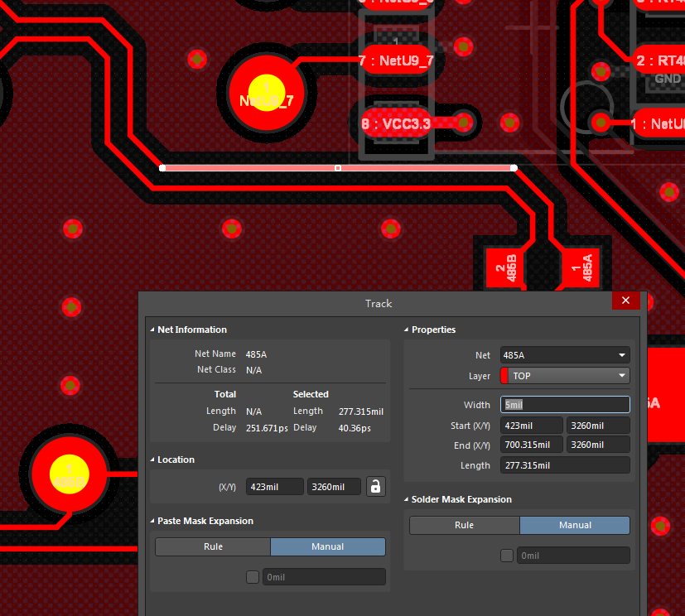This screenshot has width=685, height=616.
Task: Select the round 485B pad with yellow hole
Action: pos(70,474)
